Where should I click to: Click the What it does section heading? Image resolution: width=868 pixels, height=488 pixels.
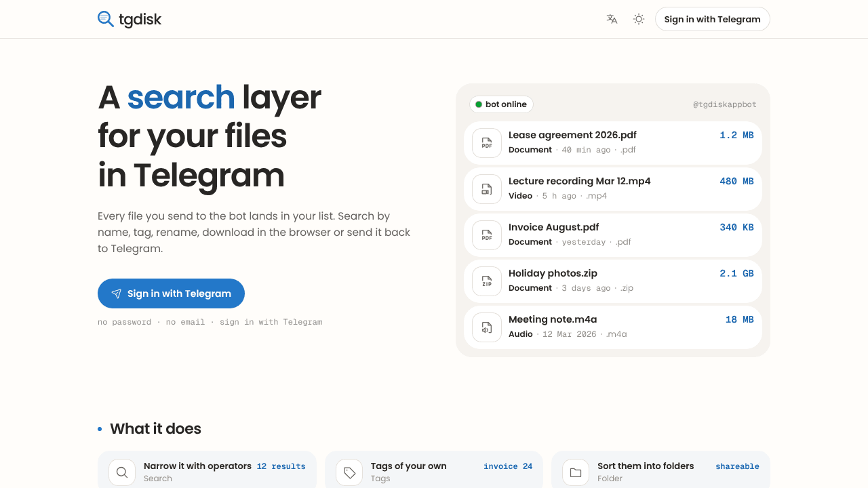(155, 428)
